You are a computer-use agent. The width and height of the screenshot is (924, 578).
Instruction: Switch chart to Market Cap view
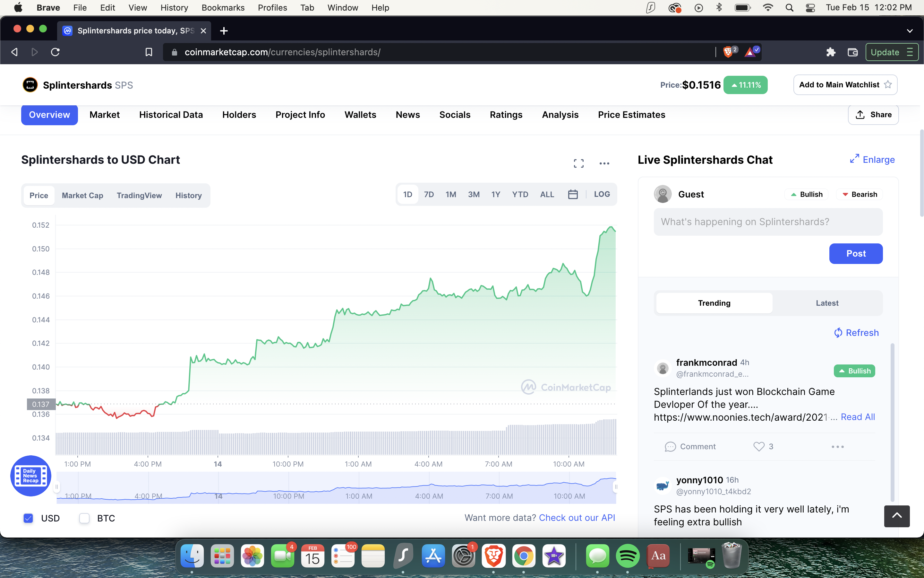click(x=82, y=195)
